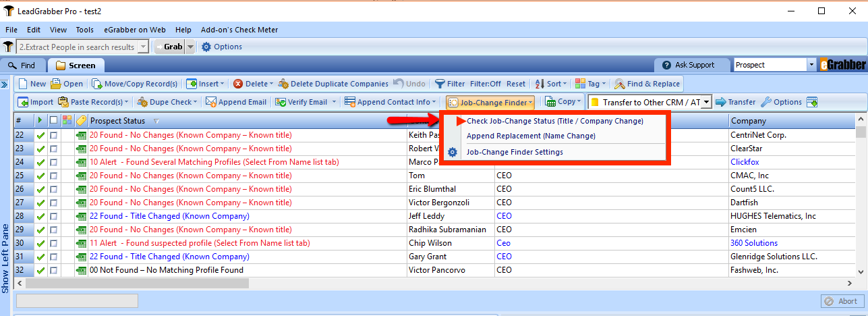The image size is (868, 316).
Task: Tick the checkbox in row 23
Action: tap(54, 149)
